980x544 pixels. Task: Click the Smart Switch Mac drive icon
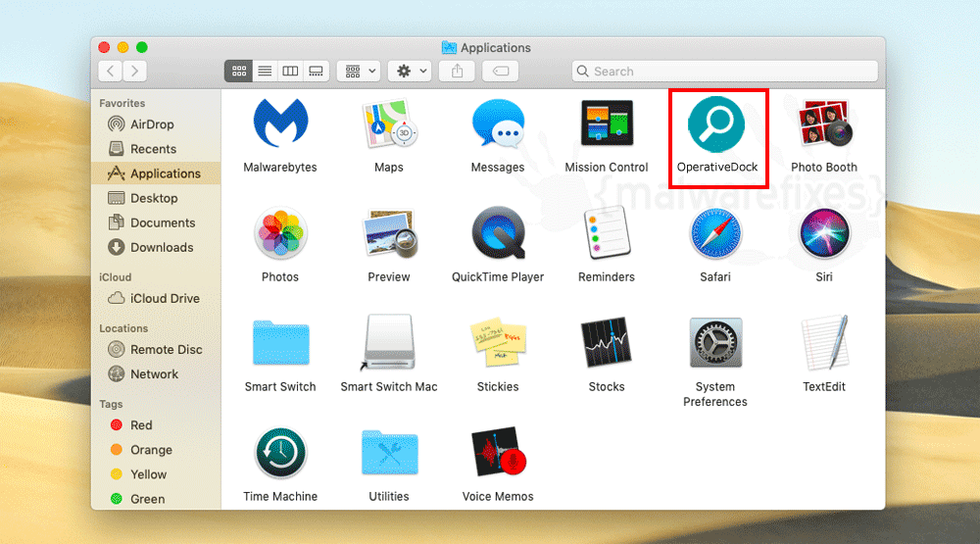tap(389, 342)
